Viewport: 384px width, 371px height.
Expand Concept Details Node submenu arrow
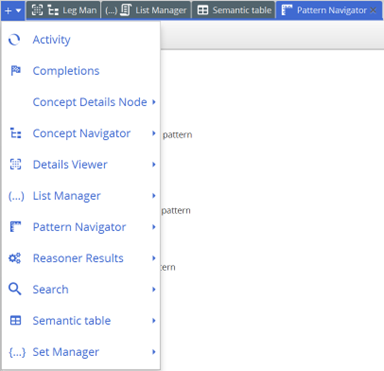click(x=154, y=102)
